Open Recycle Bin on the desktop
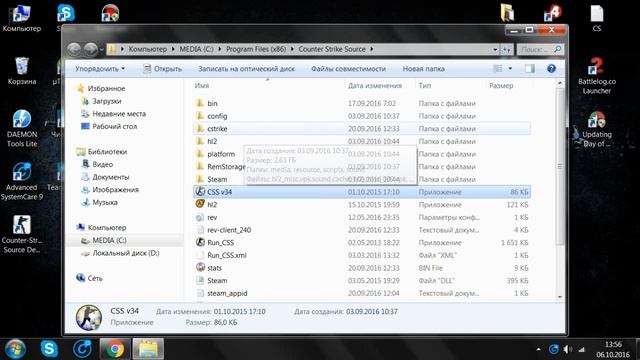 pyautogui.click(x=22, y=71)
